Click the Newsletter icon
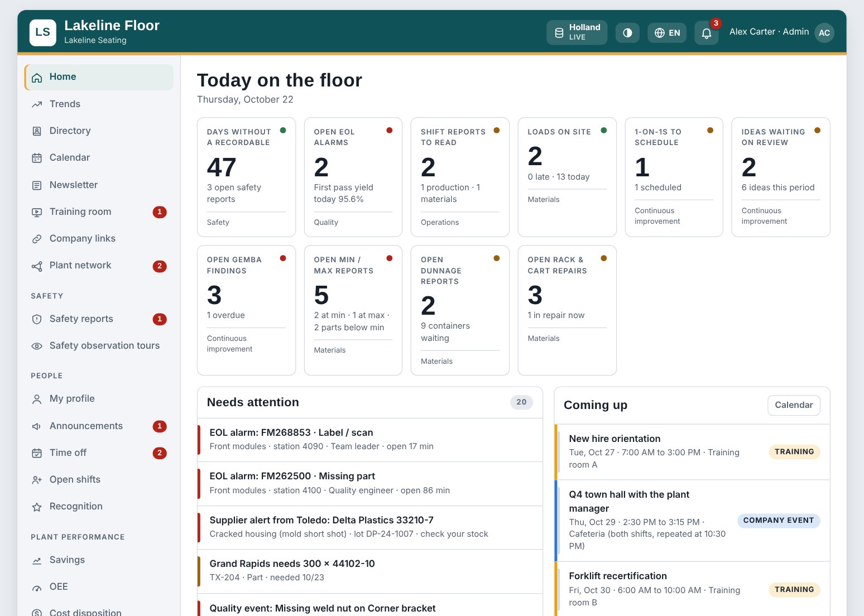This screenshot has width=864, height=616. click(x=37, y=185)
